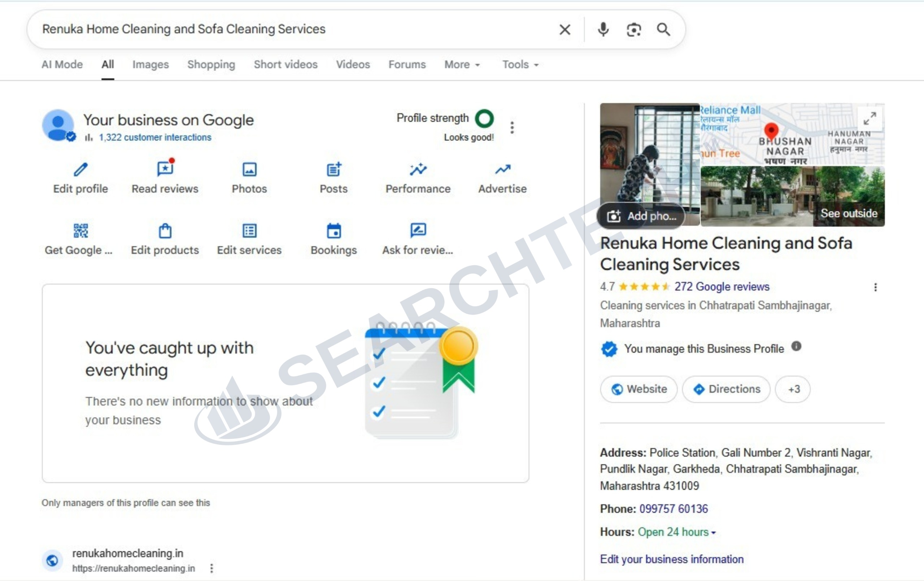Viewport: 924px width, 581px height.
Task: Click the Reliance Mall label on the map
Action: 730,110
